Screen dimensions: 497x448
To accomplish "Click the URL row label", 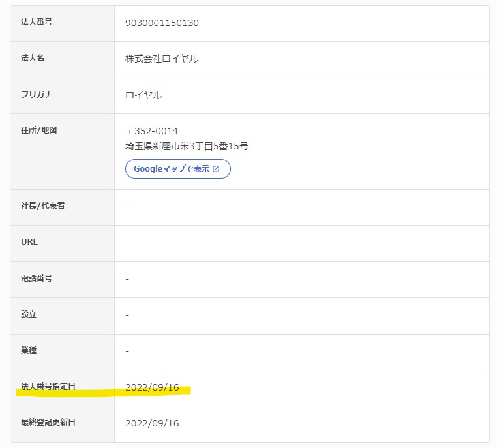I will pyautogui.click(x=29, y=242).
